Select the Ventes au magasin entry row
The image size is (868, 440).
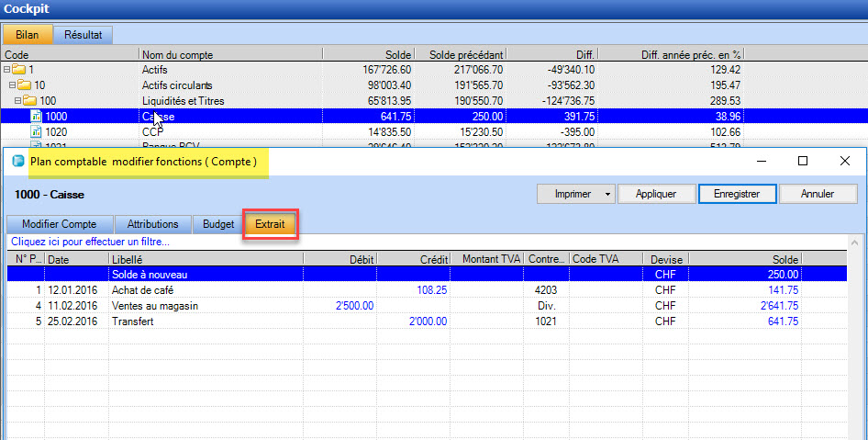pyautogui.click(x=155, y=306)
